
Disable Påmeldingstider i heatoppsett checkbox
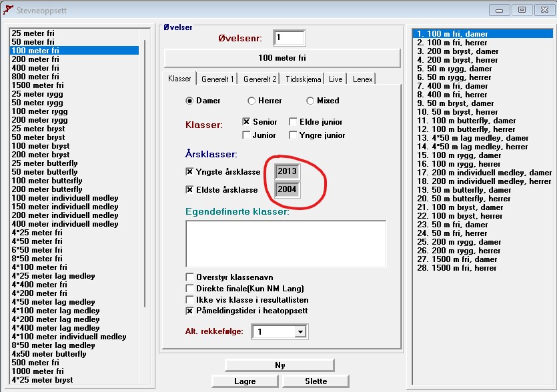tap(190, 310)
